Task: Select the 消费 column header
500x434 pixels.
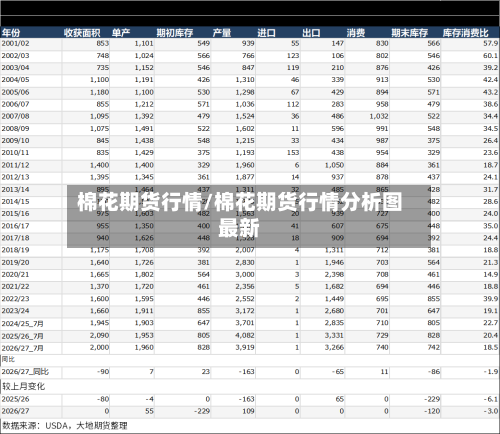Action: click(x=356, y=33)
